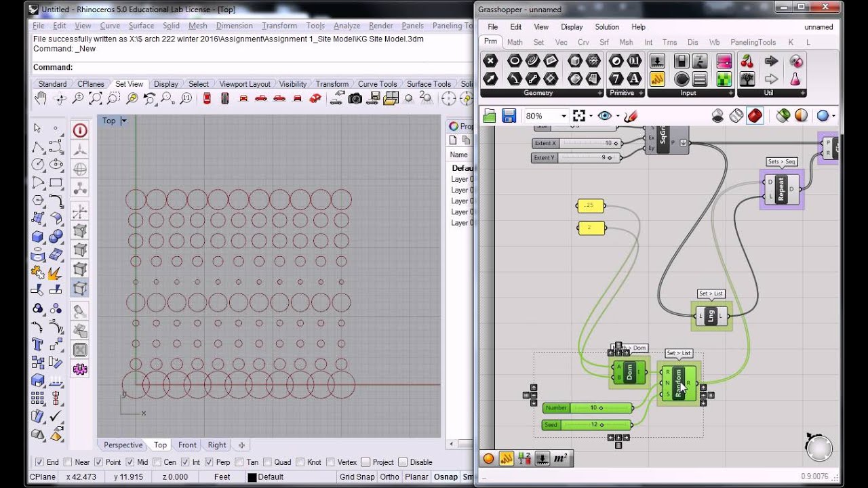Switch to the Perspective viewport tab

click(x=123, y=445)
